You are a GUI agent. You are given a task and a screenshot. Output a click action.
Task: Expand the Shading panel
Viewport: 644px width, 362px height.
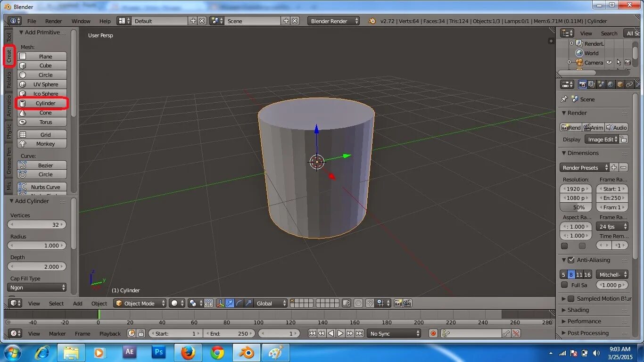click(578, 310)
